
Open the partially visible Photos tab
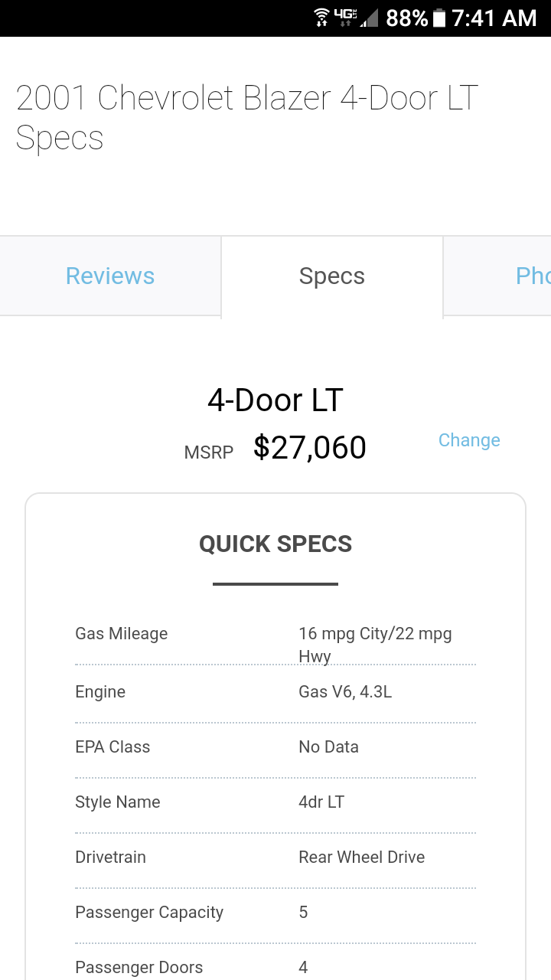[532, 276]
